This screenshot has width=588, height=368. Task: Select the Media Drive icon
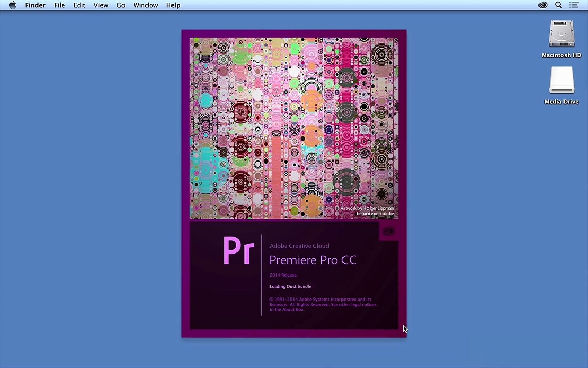[x=561, y=80]
